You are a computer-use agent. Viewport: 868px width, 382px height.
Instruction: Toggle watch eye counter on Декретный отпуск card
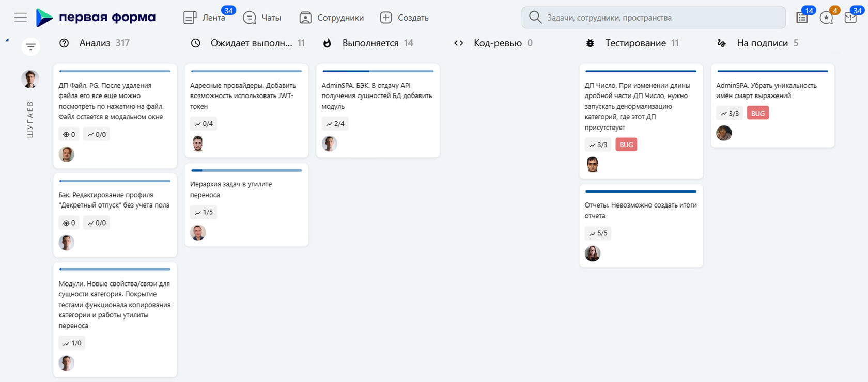69,223
